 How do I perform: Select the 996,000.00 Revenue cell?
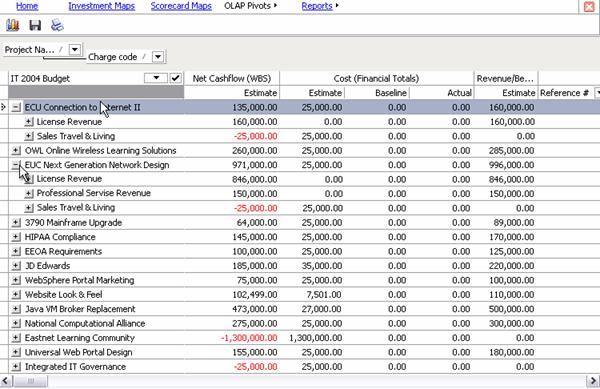click(x=506, y=165)
